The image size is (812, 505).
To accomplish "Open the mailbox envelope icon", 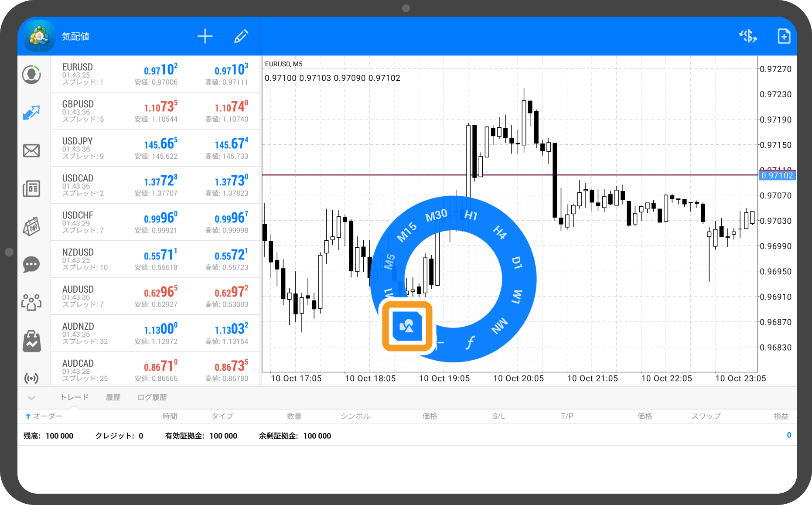I will click(x=31, y=151).
